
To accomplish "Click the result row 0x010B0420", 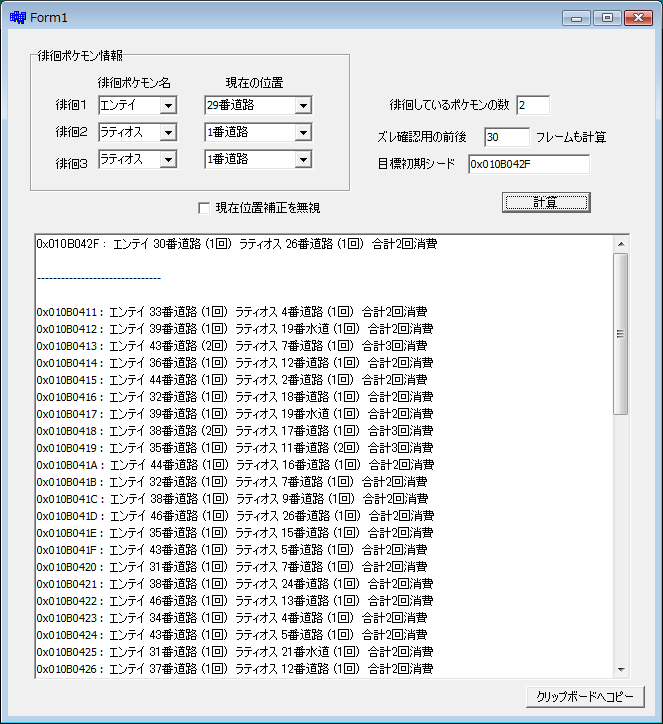I will pos(232,567).
